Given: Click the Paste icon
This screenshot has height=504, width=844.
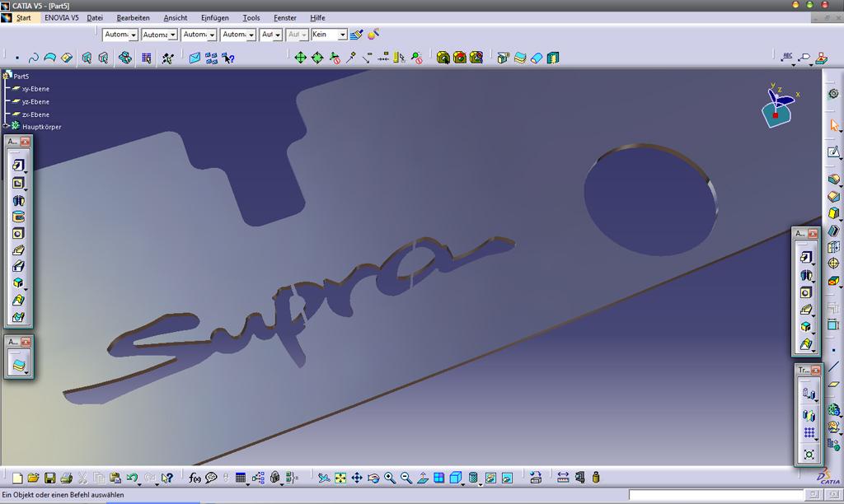Looking at the screenshot, I should [x=115, y=478].
